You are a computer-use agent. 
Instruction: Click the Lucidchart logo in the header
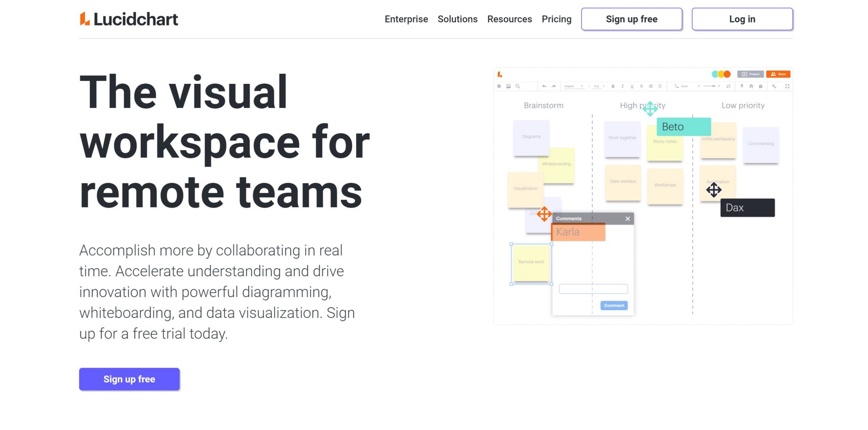pyautogui.click(x=129, y=19)
